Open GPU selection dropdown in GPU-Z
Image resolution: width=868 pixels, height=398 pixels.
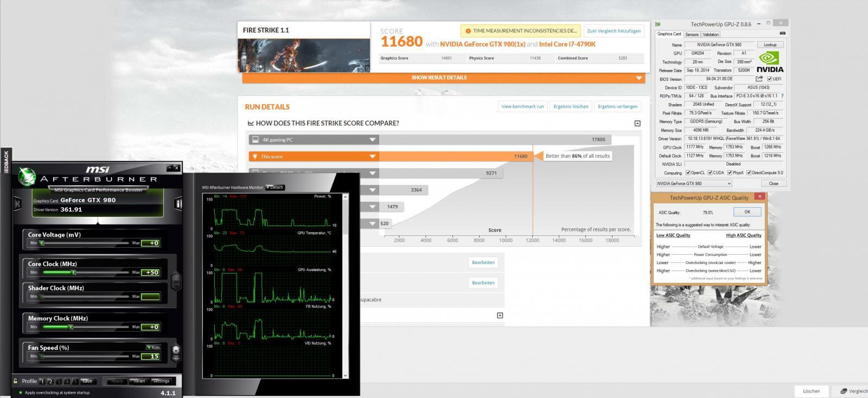(x=694, y=183)
